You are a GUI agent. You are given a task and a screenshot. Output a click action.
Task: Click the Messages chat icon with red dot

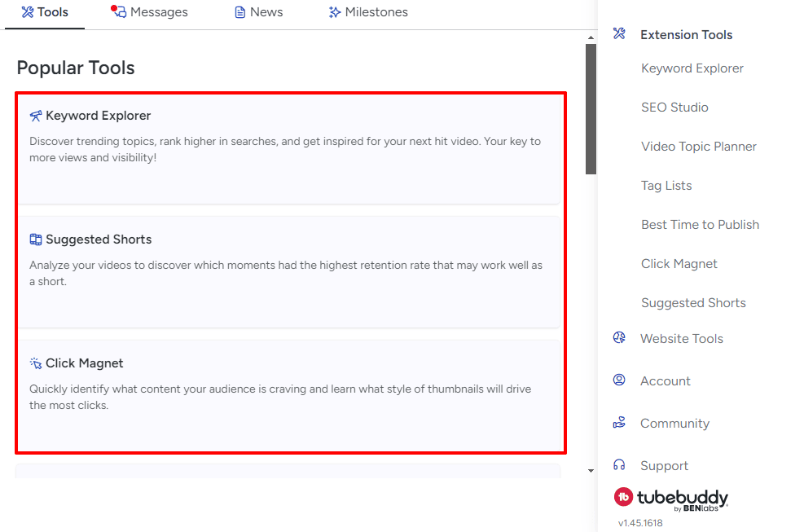click(118, 11)
